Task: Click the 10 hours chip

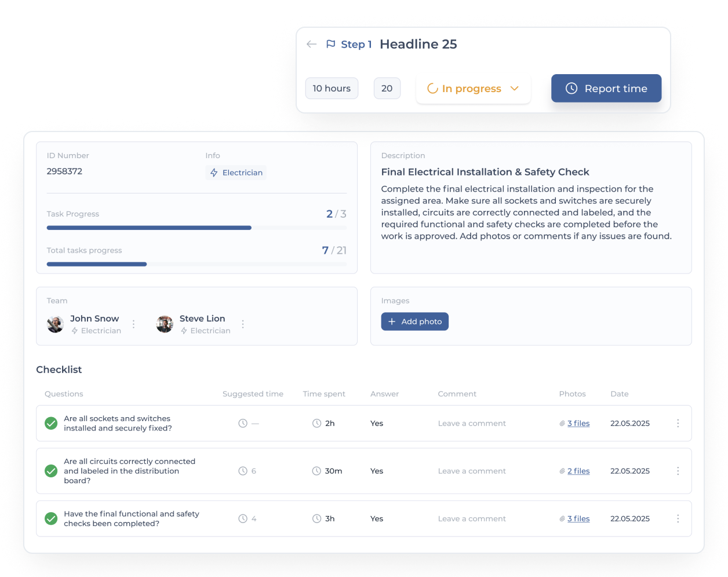Action: [332, 89]
